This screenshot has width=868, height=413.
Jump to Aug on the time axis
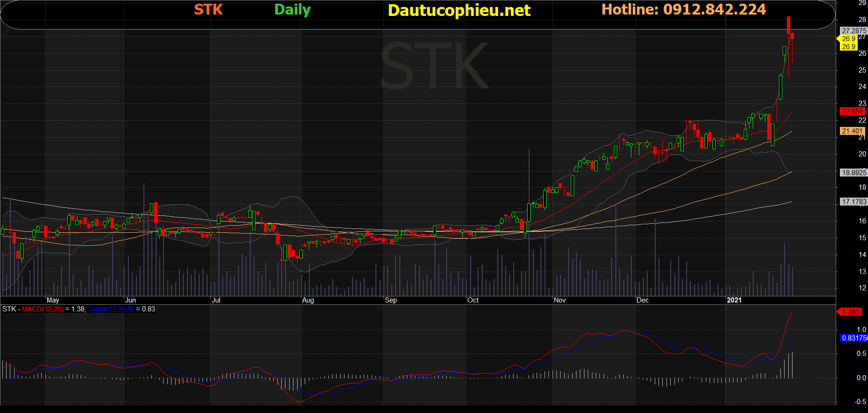(308, 300)
